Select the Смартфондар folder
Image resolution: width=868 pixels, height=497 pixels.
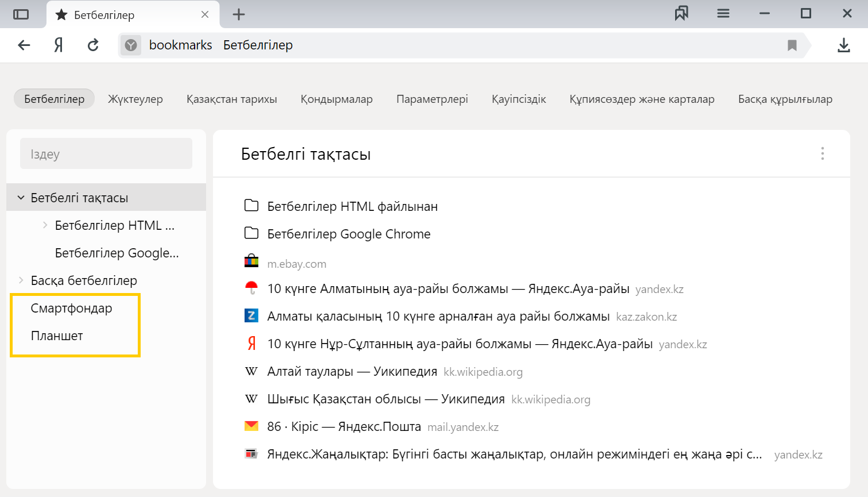click(x=71, y=308)
